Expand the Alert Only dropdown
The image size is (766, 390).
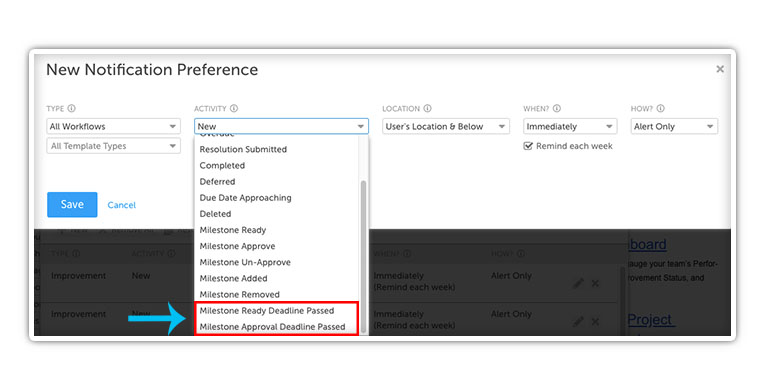tap(674, 126)
